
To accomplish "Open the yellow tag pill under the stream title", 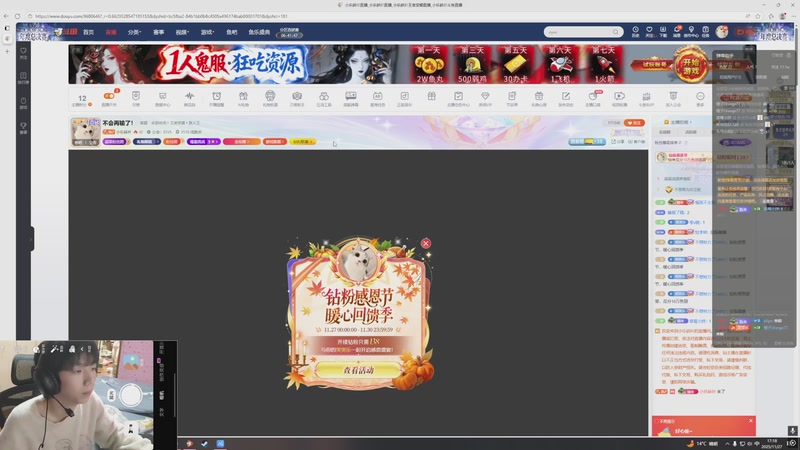I will (x=302, y=141).
